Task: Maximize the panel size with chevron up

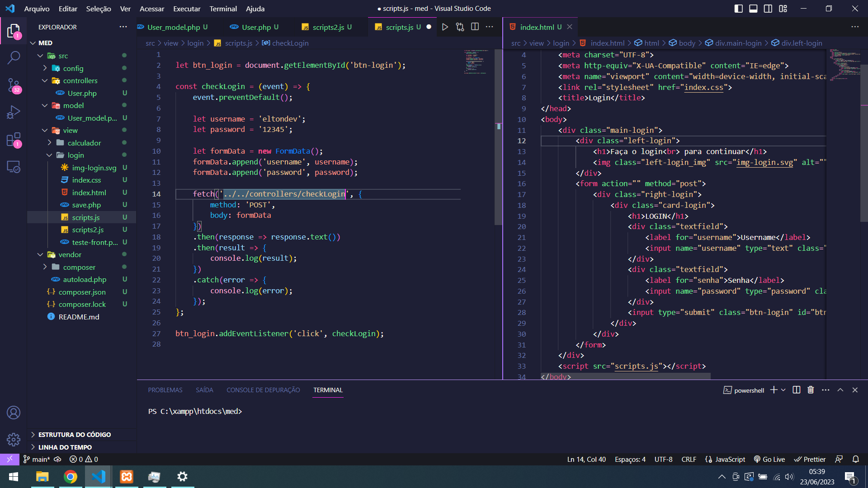Action: point(840,390)
